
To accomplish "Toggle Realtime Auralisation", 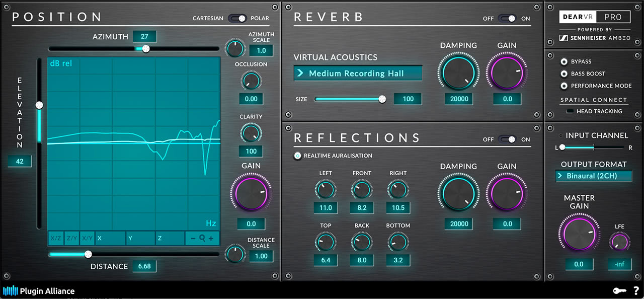I will 298,156.
